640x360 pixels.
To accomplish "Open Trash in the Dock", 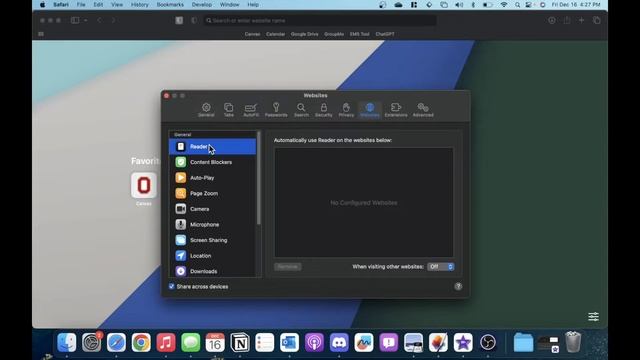I will pos(573,342).
